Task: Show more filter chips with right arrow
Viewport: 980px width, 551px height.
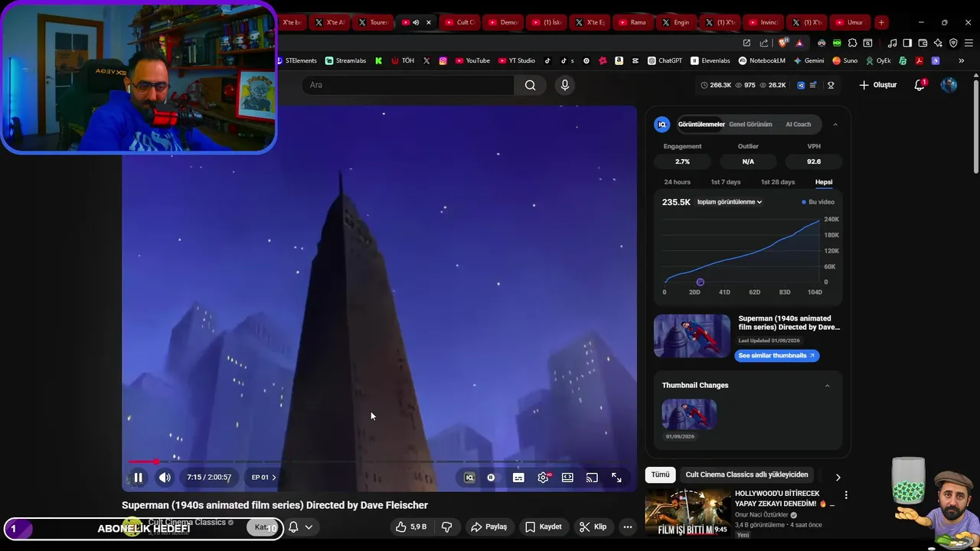Action: click(x=838, y=477)
